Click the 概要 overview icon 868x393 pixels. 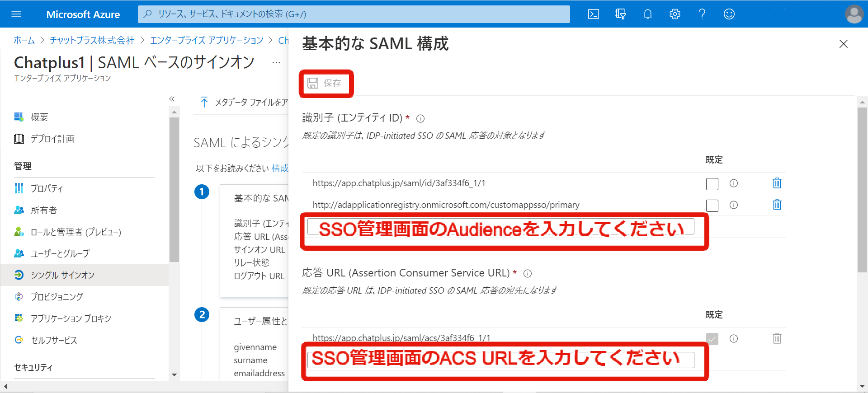coord(19,117)
